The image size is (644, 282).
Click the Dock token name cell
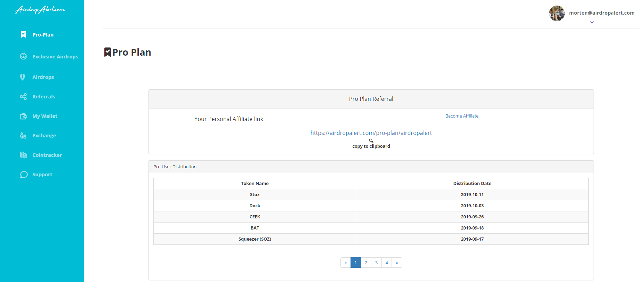pos(255,206)
